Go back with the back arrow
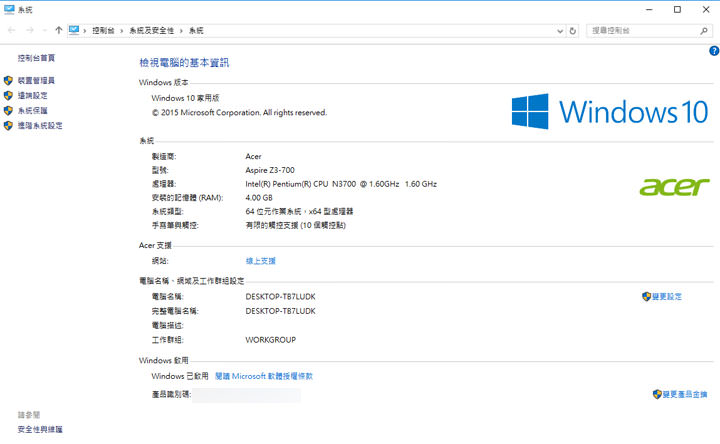Viewport: 720px width, 444px height. [12, 30]
